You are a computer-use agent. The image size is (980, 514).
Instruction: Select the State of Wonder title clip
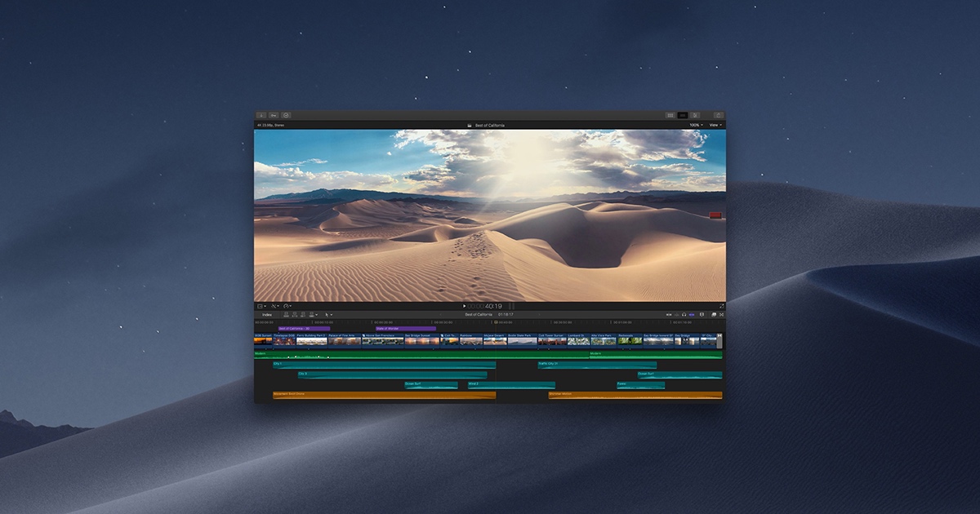(405, 328)
